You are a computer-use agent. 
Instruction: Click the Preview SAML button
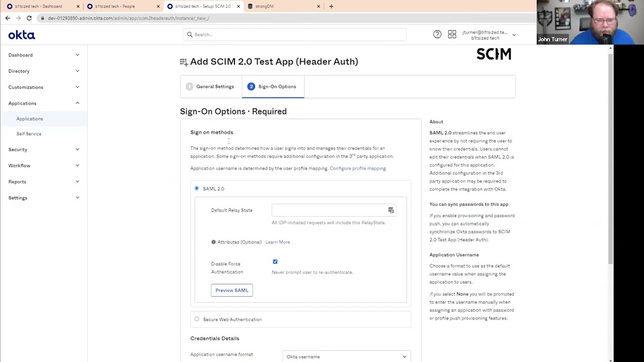[x=232, y=290]
